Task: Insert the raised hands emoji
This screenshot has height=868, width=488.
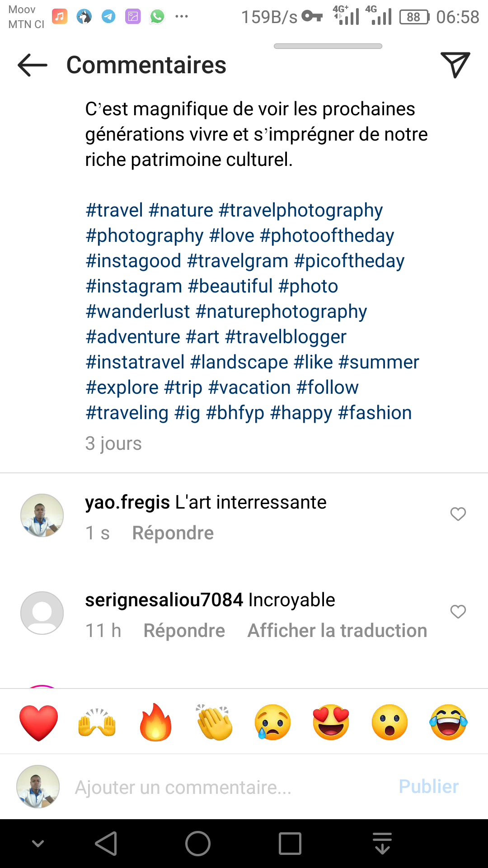Action: point(97,722)
